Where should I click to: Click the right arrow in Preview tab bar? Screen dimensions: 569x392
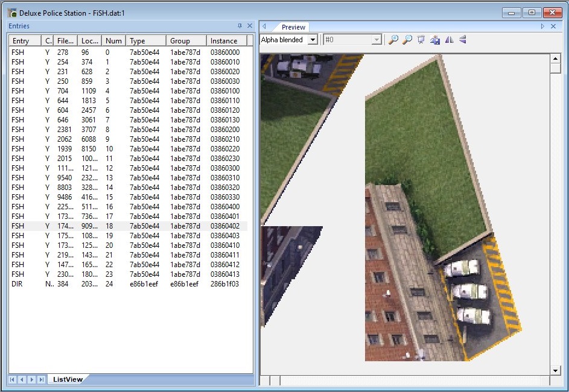click(x=542, y=26)
